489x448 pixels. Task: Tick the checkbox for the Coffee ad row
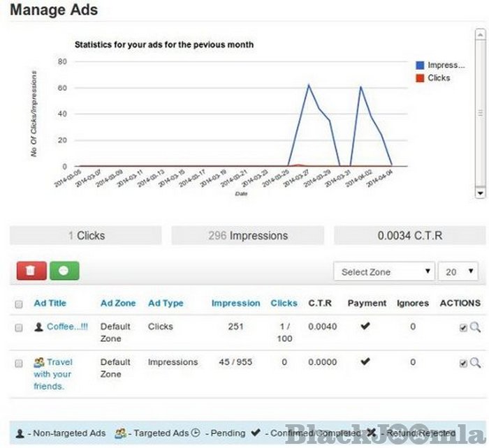[19, 327]
